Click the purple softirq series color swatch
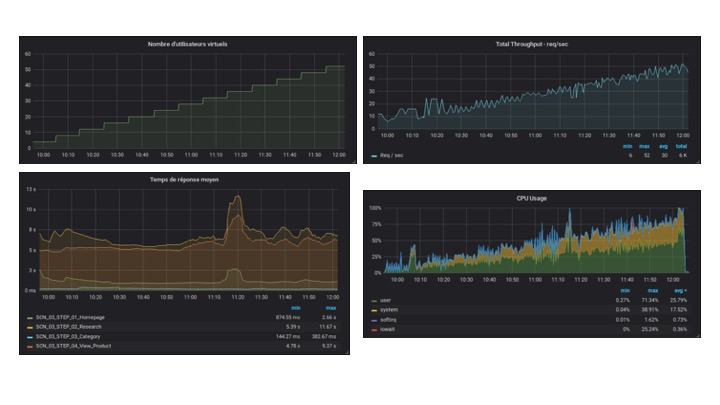Screen dimensions: 720x405 (x=374, y=320)
